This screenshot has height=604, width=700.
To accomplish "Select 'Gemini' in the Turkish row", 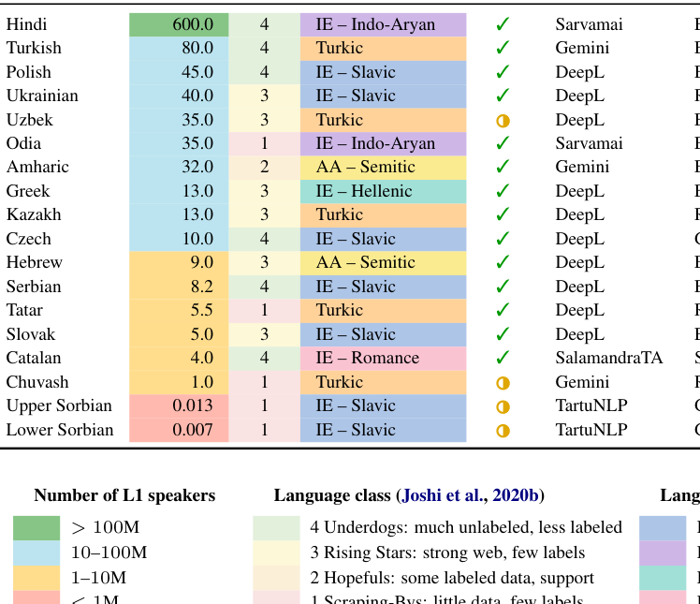I will tap(582, 48).
